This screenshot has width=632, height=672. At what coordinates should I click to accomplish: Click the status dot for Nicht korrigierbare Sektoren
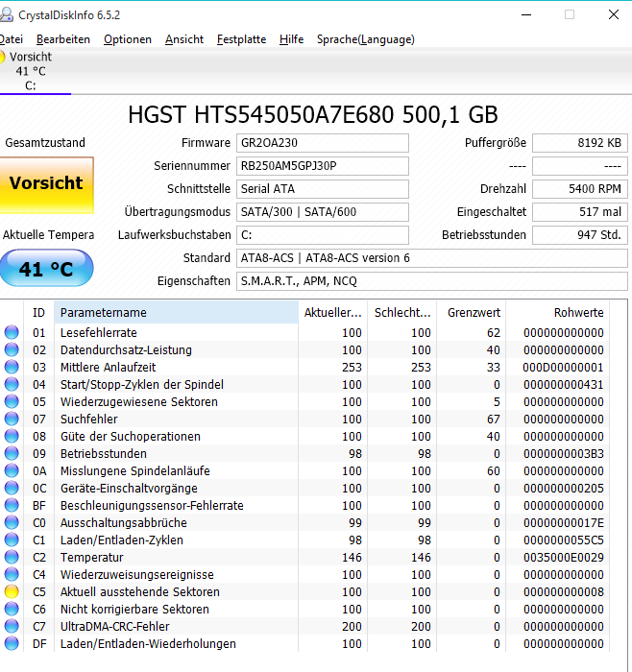[12, 609]
